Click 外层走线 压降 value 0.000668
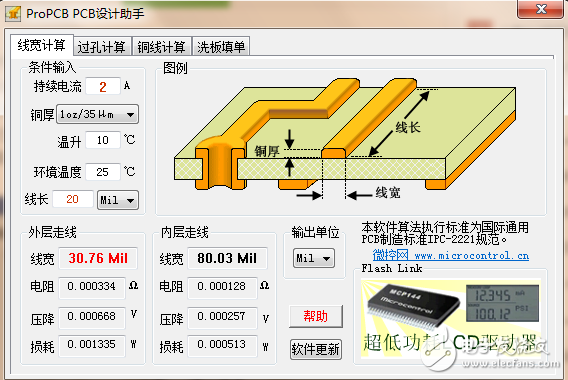The height and width of the screenshot is (380, 568). pos(92,317)
